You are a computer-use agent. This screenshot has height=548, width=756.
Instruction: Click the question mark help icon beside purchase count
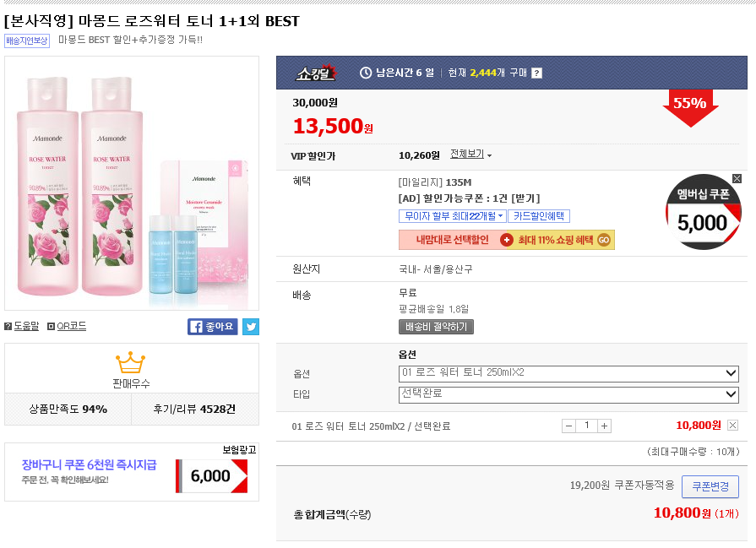[x=536, y=73]
